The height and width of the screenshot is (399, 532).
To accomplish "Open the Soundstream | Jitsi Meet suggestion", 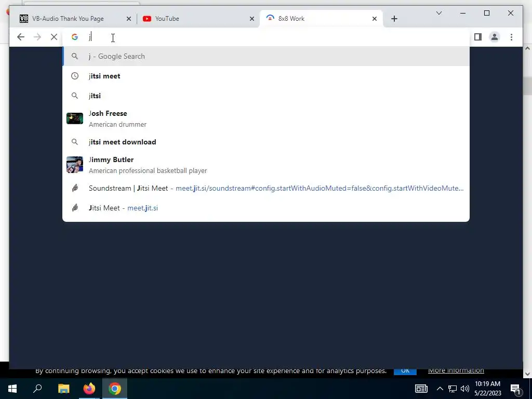I will [266, 188].
